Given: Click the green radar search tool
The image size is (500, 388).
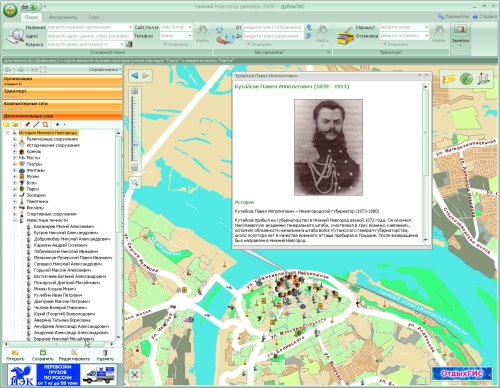Looking at the screenshot, I should pyautogui.click(x=466, y=79).
